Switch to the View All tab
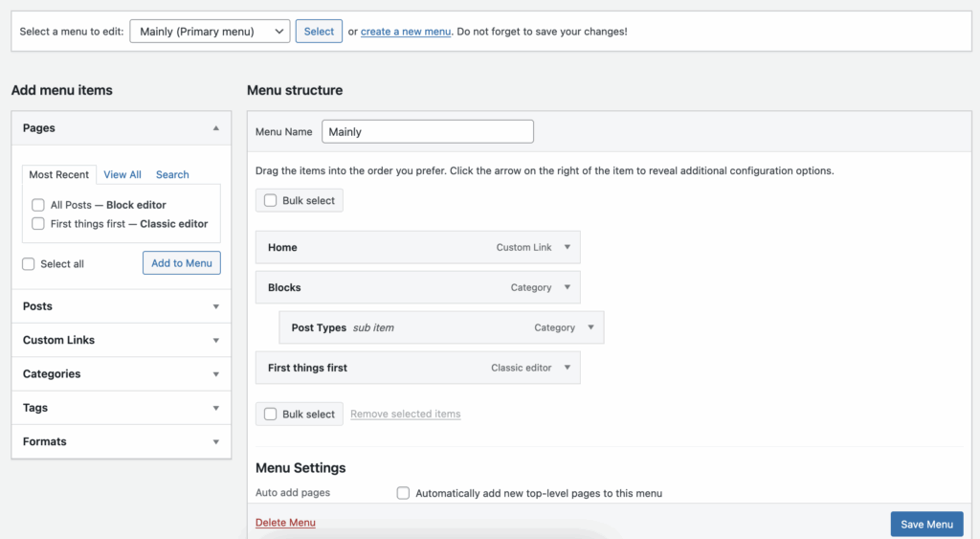This screenshot has width=980, height=539. (x=122, y=174)
